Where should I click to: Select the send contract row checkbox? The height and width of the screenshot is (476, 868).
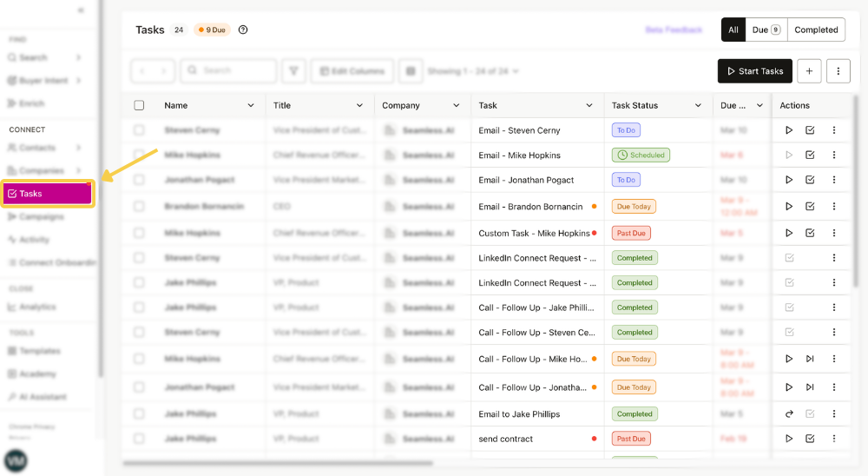pyautogui.click(x=139, y=439)
